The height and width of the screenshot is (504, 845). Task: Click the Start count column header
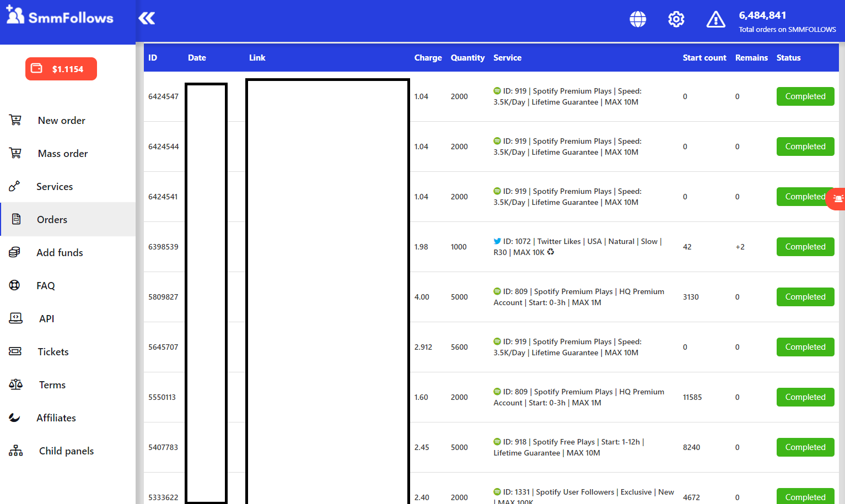click(x=704, y=58)
